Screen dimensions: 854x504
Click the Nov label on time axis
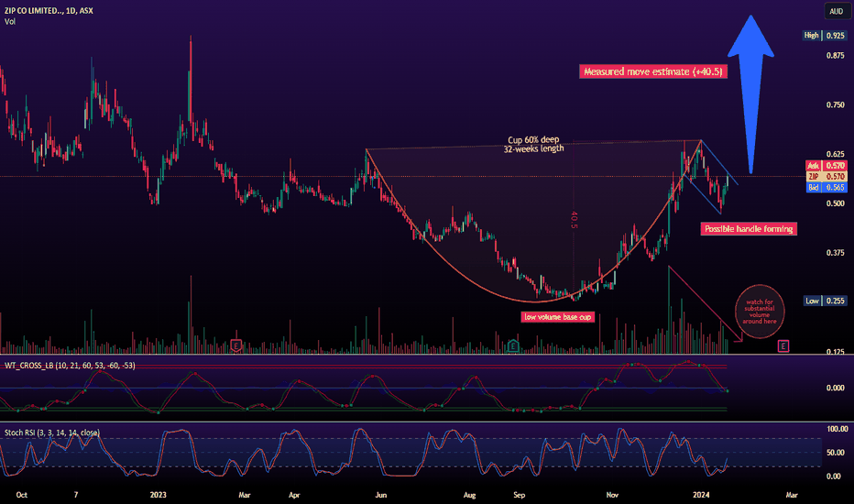[x=612, y=495]
